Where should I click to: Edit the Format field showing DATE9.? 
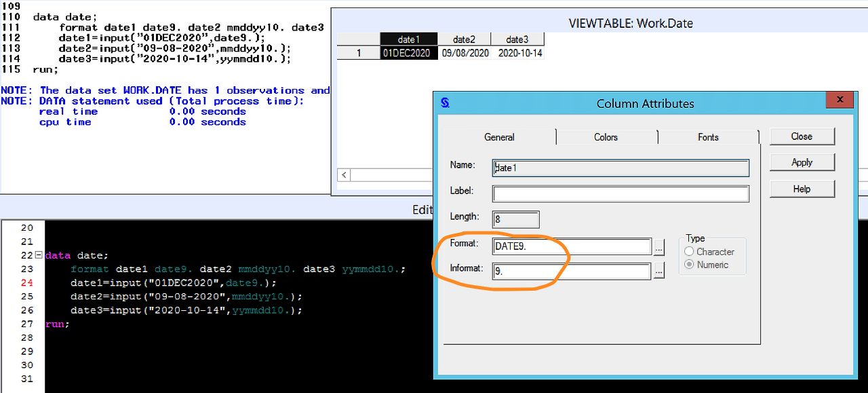coord(572,246)
